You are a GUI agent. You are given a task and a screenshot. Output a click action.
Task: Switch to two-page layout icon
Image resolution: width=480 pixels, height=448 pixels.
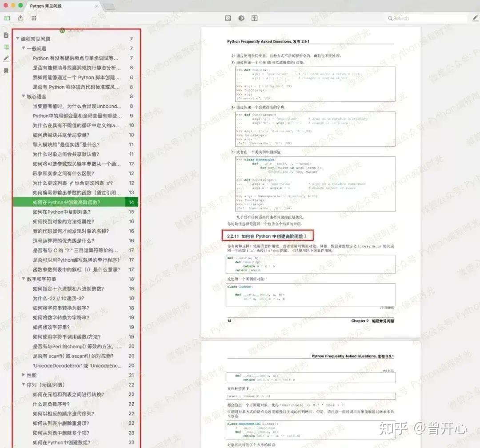254,18
